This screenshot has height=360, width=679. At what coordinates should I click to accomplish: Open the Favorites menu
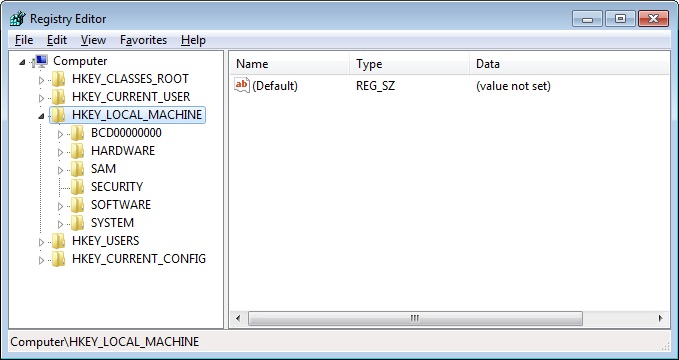(143, 40)
